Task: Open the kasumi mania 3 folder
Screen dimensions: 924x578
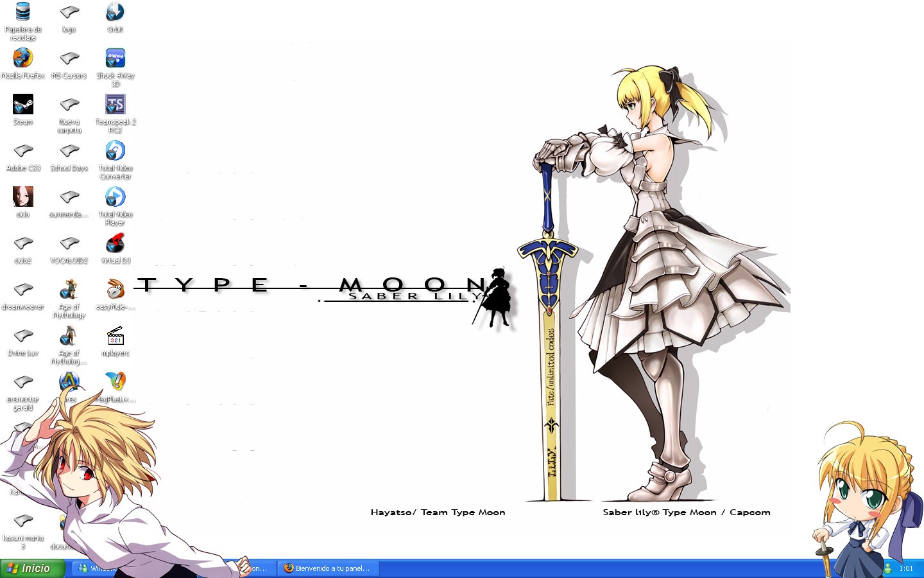Action: 23,530
